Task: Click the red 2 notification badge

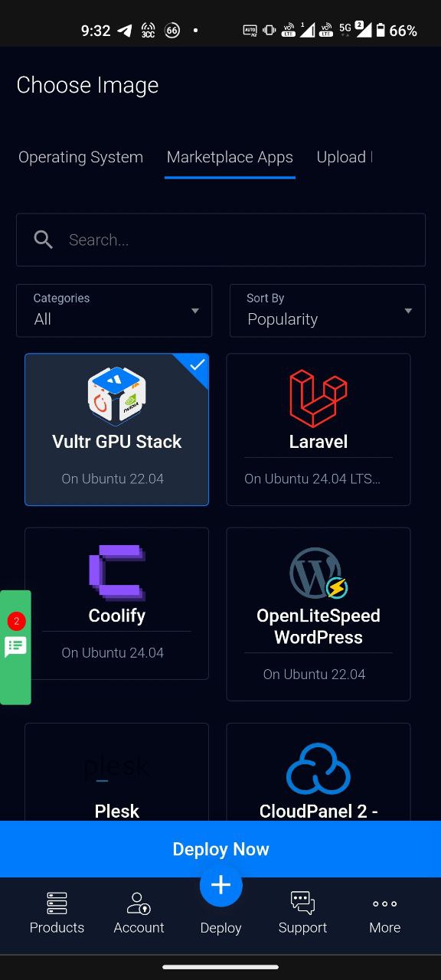Action: (x=15, y=621)
